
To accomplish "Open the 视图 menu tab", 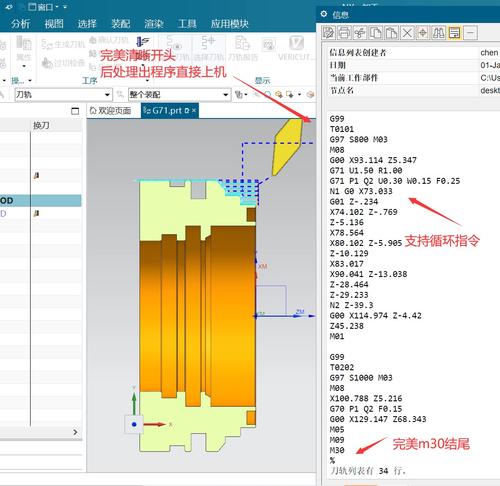I will coord(54,24).
